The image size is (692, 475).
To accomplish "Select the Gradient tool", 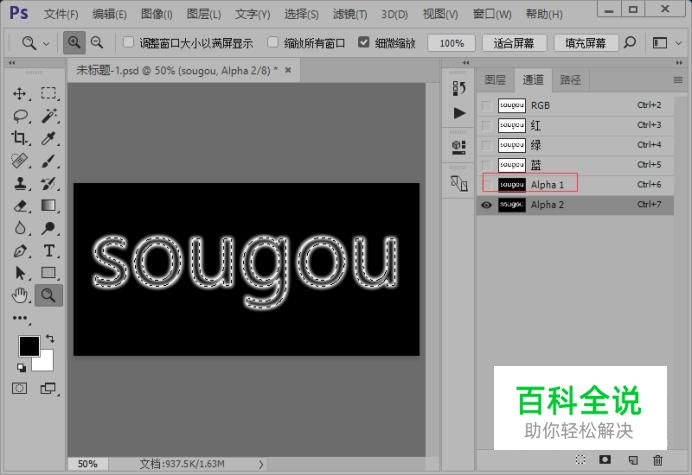I will click(x=49, y=206).
